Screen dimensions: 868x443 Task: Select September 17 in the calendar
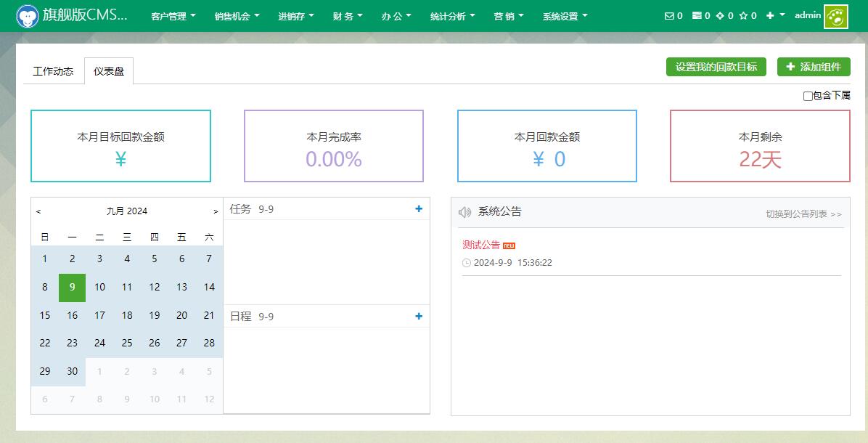coord(99,315)
